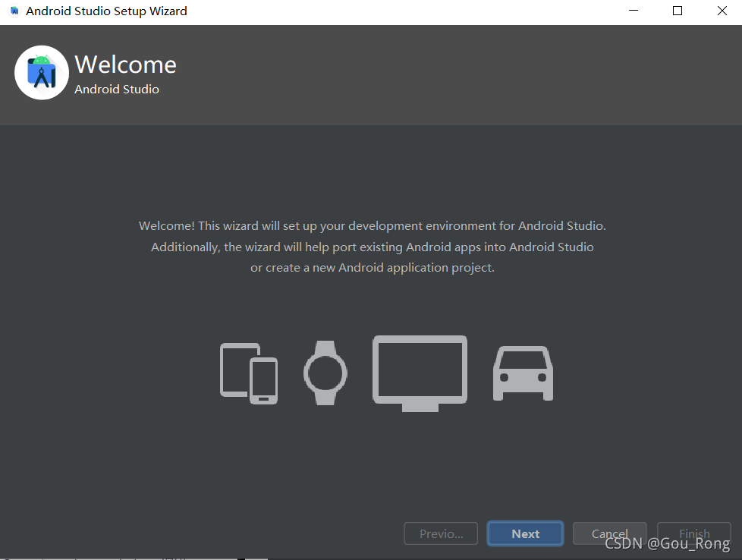Click the line starting 'Welcome! This wizard'
This screenshot has width=742, height=560.
pos(373,226)
